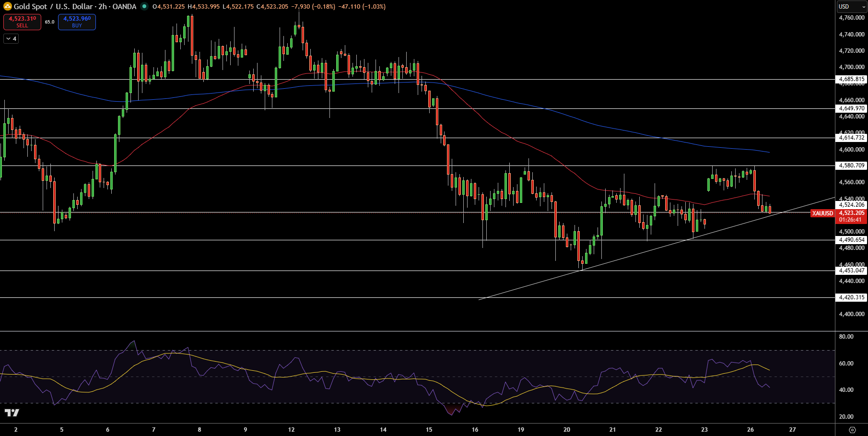Select the 4,649.970 horizontal line label
The width and height of the screenshot is (868, 436).
tap(852, 108)
